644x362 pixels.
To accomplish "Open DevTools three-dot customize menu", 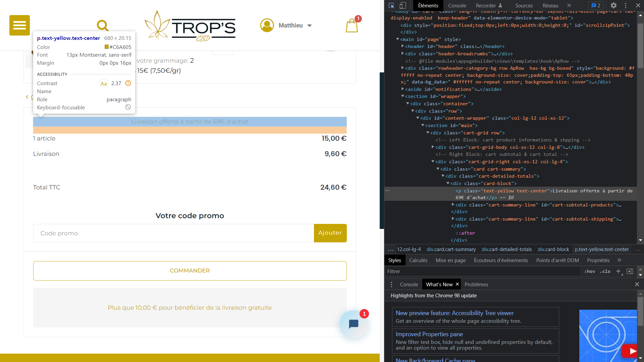I will point(626,5).
